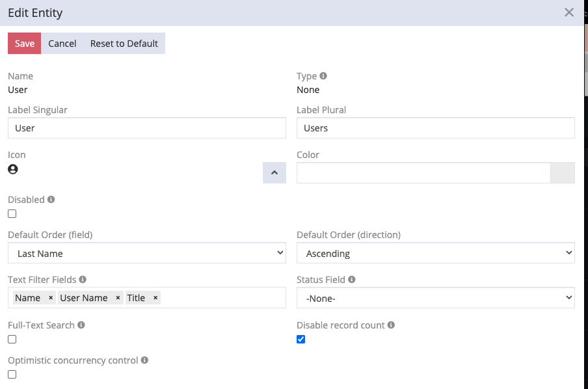Click Reset to Default
This screenshot has height=389, width=588.
124,43
